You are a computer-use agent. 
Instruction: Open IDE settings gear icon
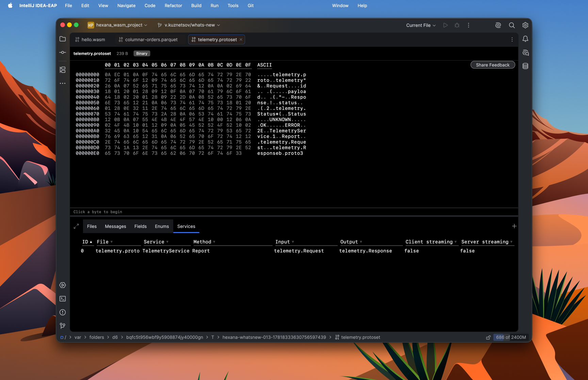[x=525, y=25]
